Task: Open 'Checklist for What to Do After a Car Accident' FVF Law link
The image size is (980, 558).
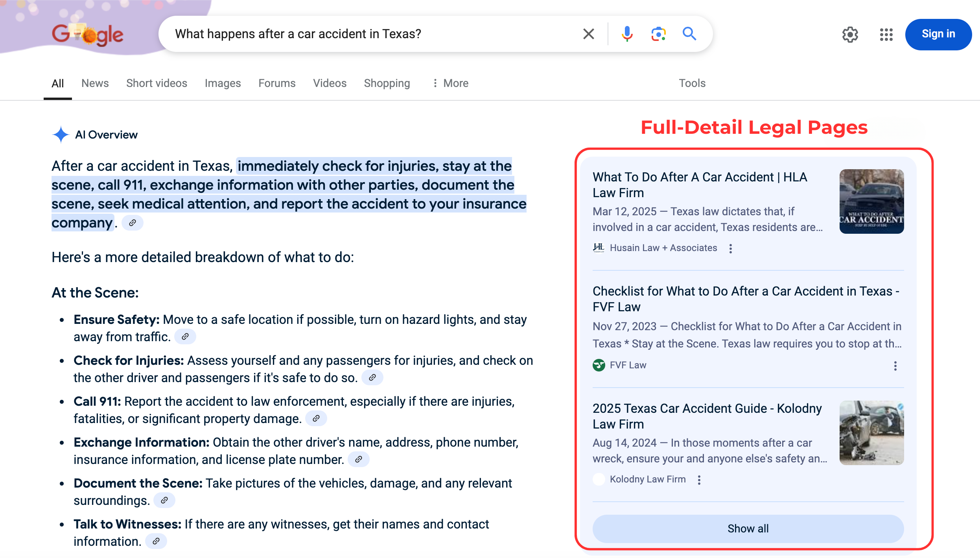Action: tap(746, 299)
